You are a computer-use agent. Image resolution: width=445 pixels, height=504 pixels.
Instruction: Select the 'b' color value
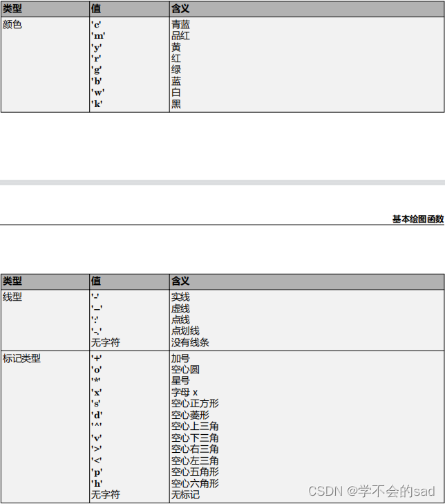coord(96,81)
